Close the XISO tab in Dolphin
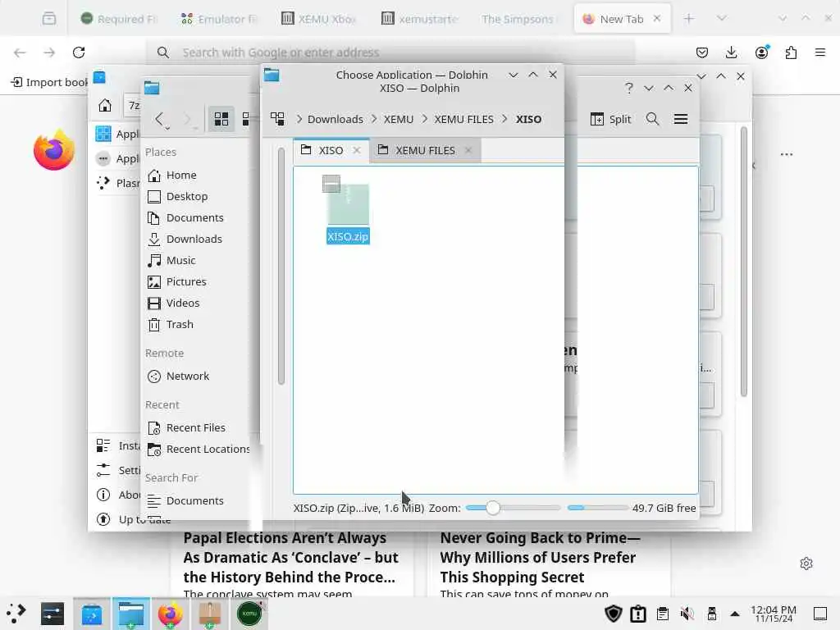 click(x=356, y=151)
